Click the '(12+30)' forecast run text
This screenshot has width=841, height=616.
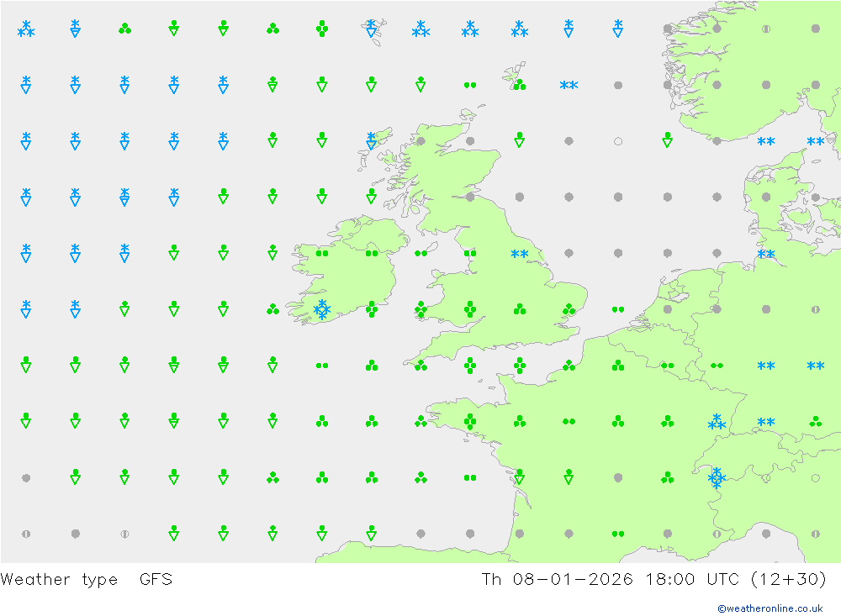tap(789, 580)
